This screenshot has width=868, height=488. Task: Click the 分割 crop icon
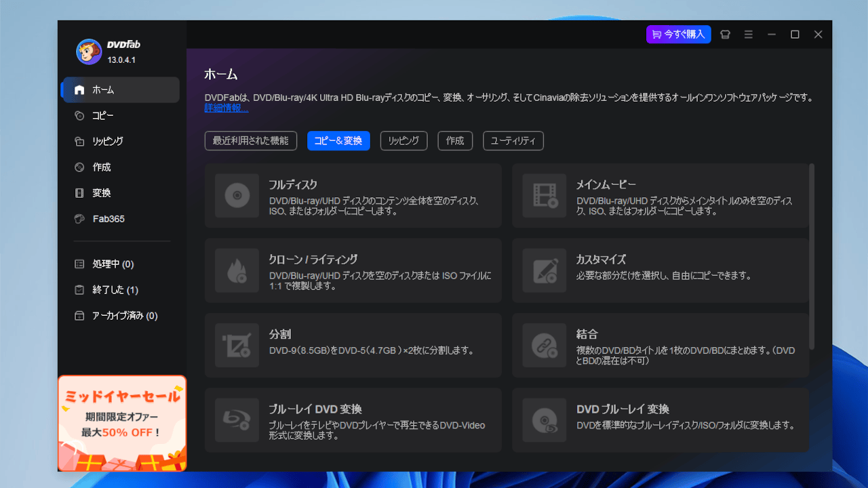tap(237, 346)
